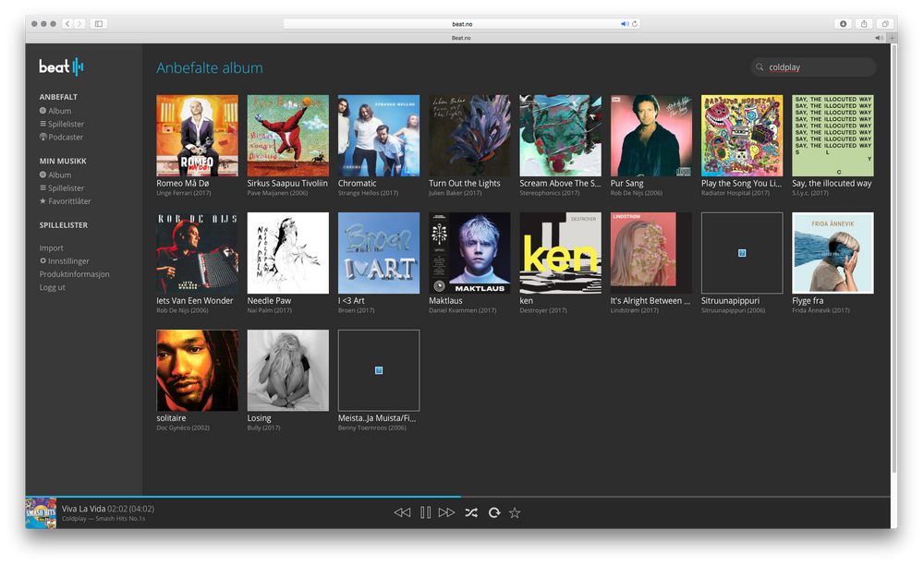Open Play the Song You Like cover
Image resolution: width=924 pixels, height=566 pixels.
pos(742,136)
